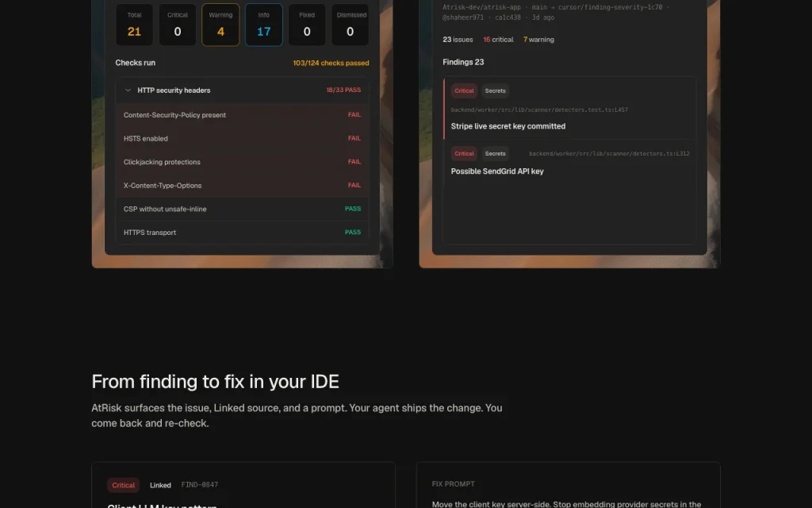Click the '16 critical' count
Screen dimensions: 812x508
coord(498,40)
